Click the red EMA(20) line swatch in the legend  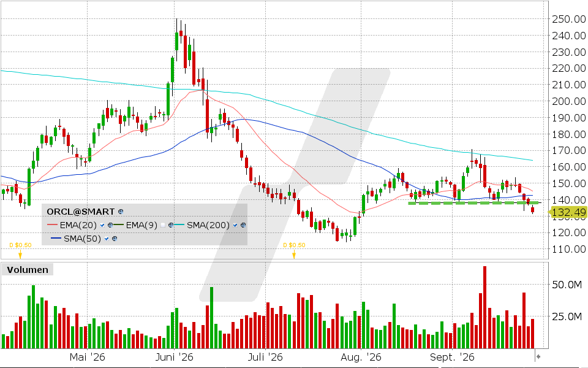52,225
